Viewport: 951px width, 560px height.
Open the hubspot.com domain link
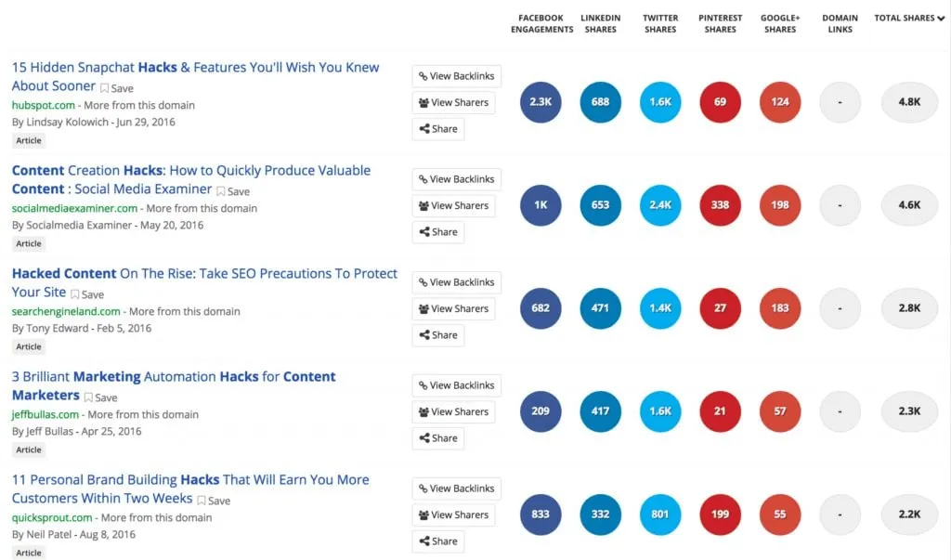point(44,105)
